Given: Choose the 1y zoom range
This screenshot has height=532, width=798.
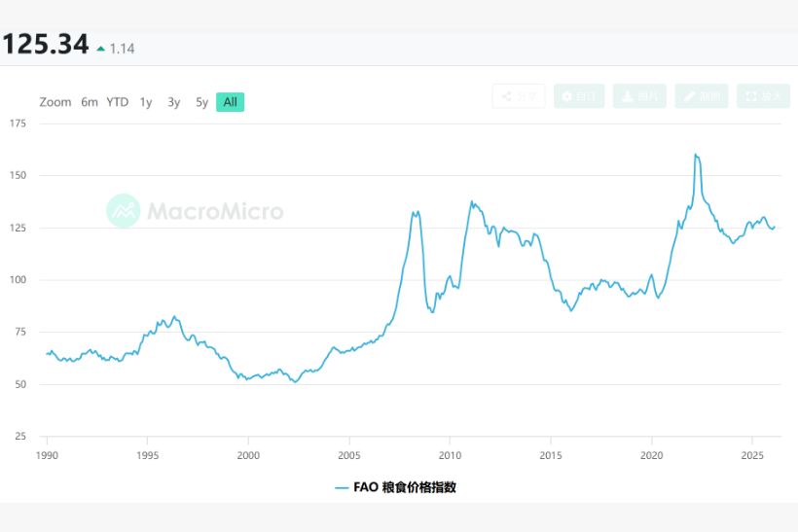Looking at the screenshot, I should (x=146, y=102).
